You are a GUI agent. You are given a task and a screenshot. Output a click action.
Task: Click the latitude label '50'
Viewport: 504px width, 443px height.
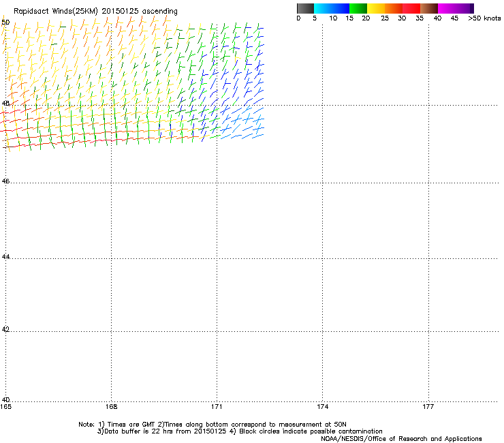5,22
